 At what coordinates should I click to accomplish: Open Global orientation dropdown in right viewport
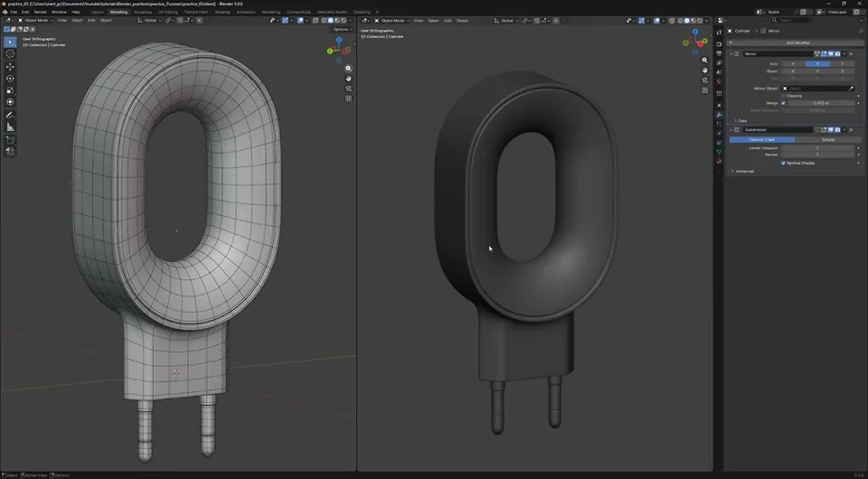(505, 21)
